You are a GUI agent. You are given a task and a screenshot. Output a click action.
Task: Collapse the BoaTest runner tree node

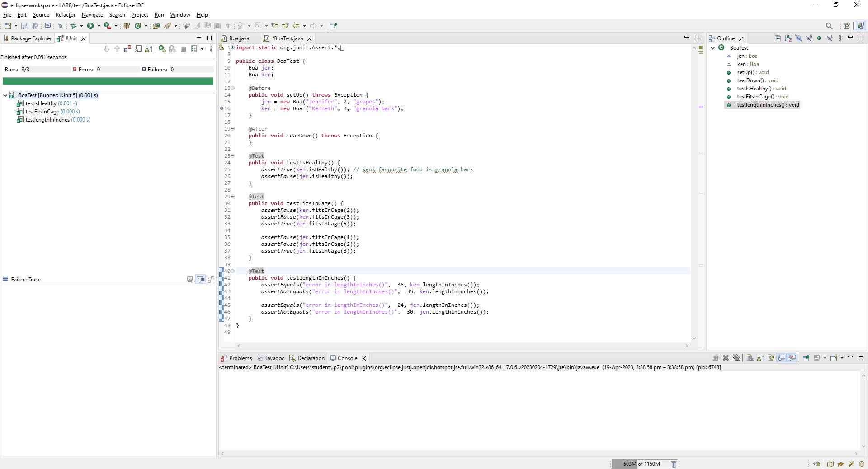point(5,95)
